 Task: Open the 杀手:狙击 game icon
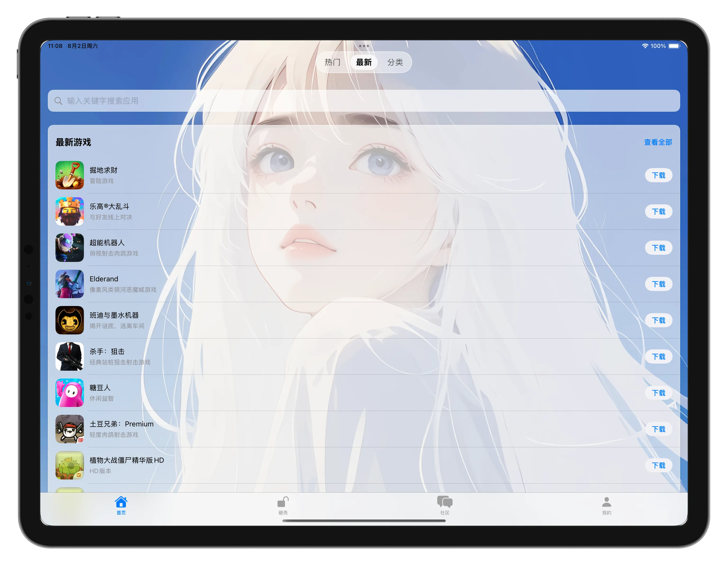tap(70, 357)
